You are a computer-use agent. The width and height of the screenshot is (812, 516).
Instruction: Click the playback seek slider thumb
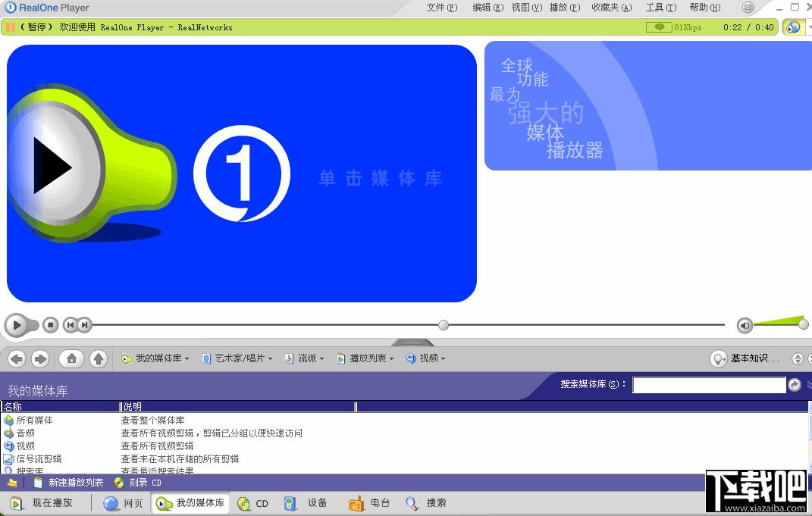[444, 325]
